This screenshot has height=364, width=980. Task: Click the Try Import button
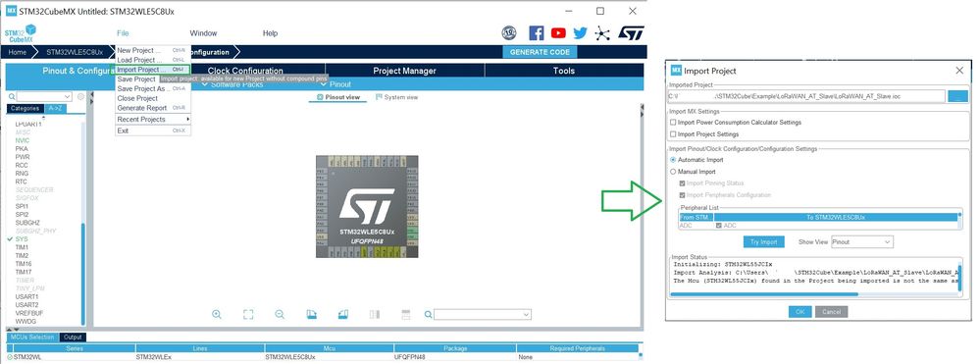763,242
